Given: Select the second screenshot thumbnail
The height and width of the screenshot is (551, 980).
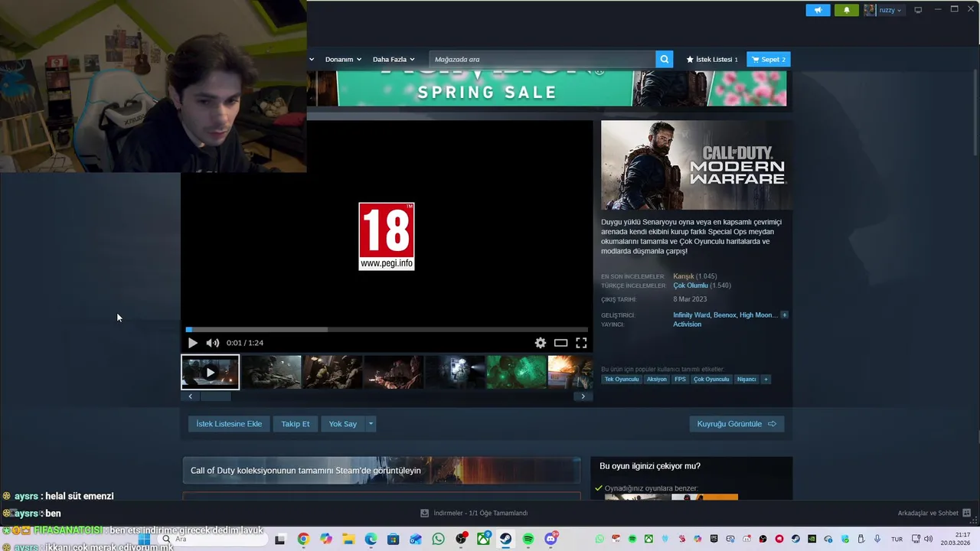Looking at the screenshot, I should coord(272,372).
